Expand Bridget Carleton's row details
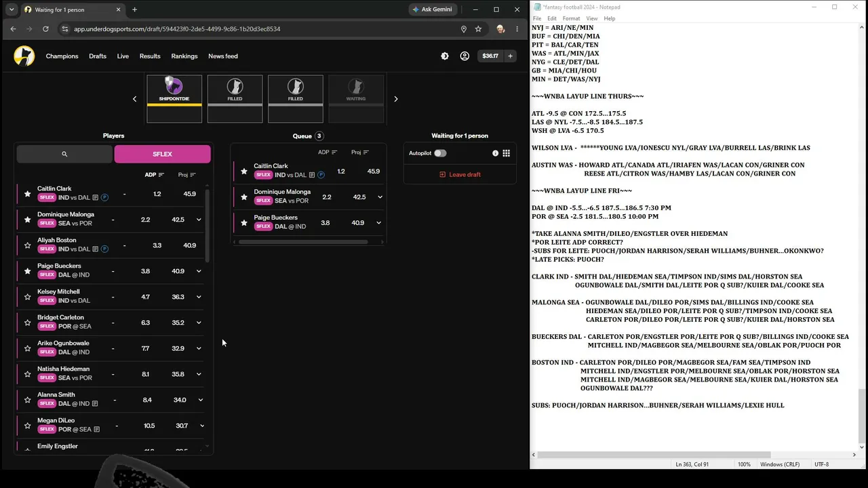The height and width of the screenshot is (488, 868). point(199,323)
